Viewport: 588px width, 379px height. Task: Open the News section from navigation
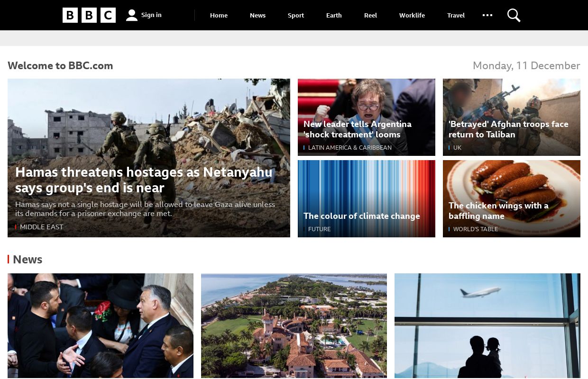257,15
